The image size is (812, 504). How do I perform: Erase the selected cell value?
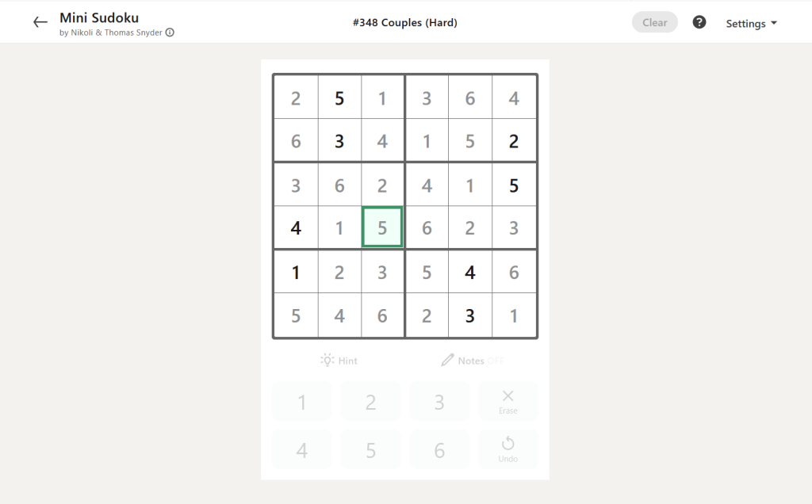(508, 402)
